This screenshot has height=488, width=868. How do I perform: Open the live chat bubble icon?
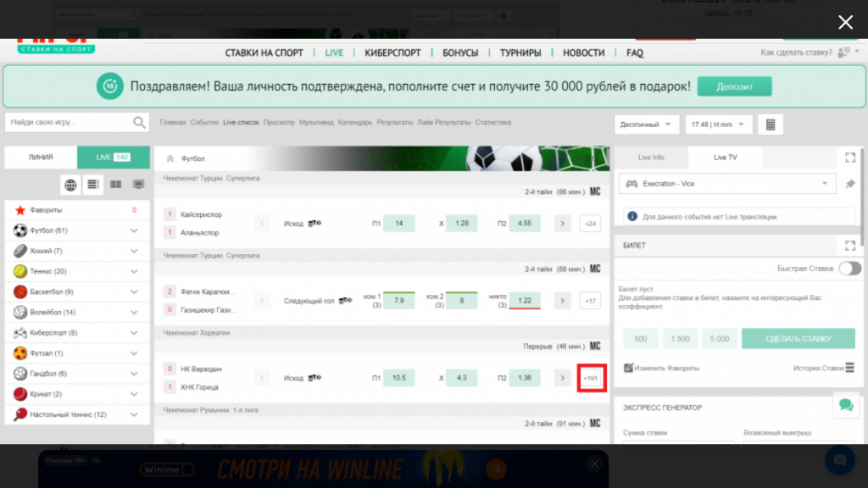[x=845, y=405]
